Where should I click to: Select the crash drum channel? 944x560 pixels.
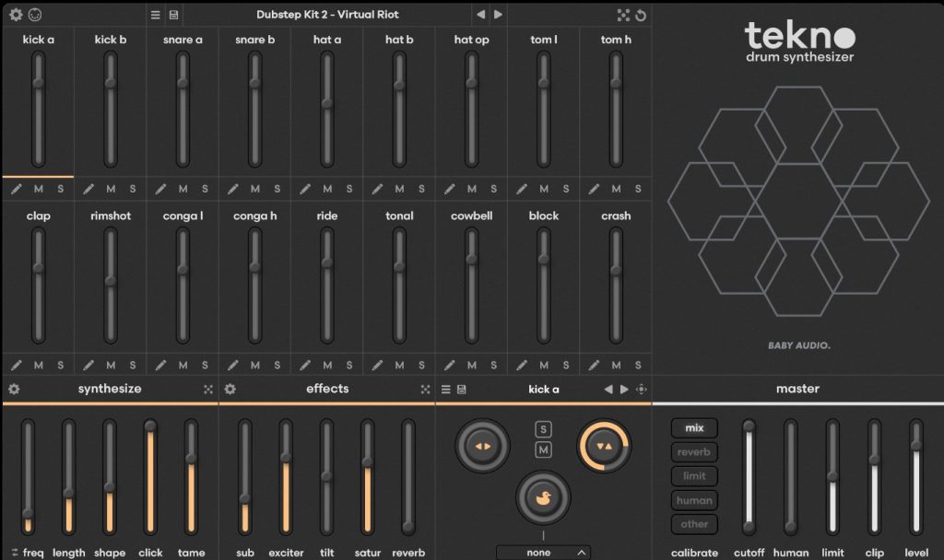pyautogui.click(x=616, y=216)
